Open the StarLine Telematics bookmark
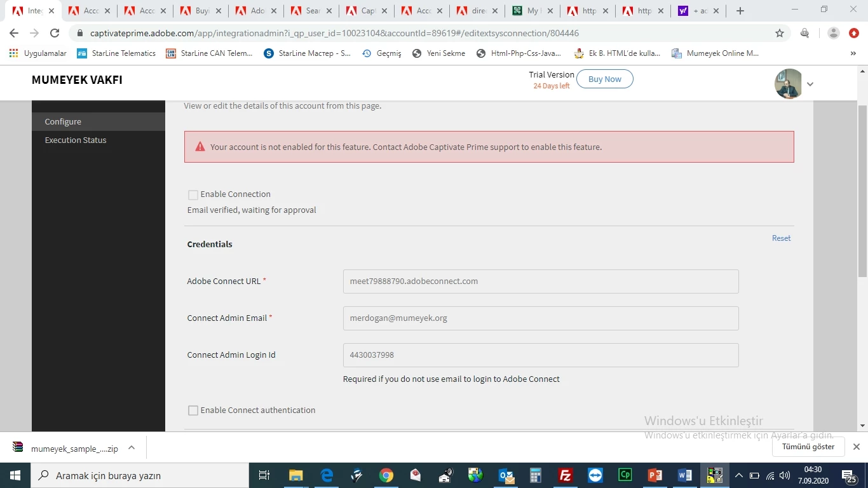868x488 pixels. pyautogui.click(x=116, y=53)
